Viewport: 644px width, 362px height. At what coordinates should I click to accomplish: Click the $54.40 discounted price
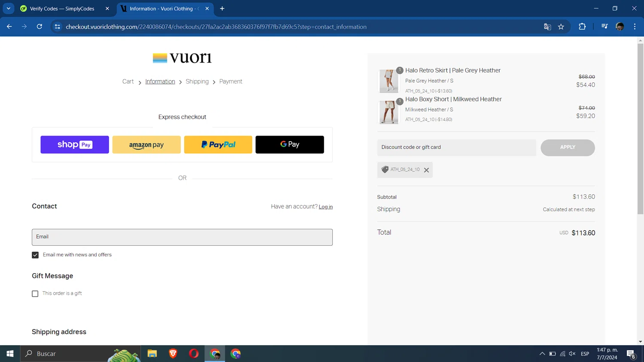coord(586,85)
